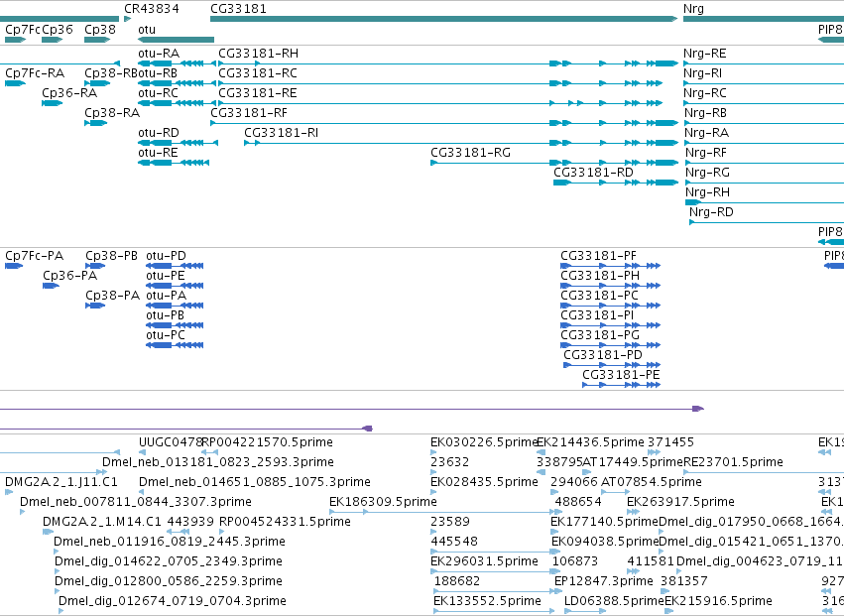This screenshot has width=844, height=616.
Task: Open the CG33181-PD protein label
Action: pyautogui.click(x=603, y=355)
